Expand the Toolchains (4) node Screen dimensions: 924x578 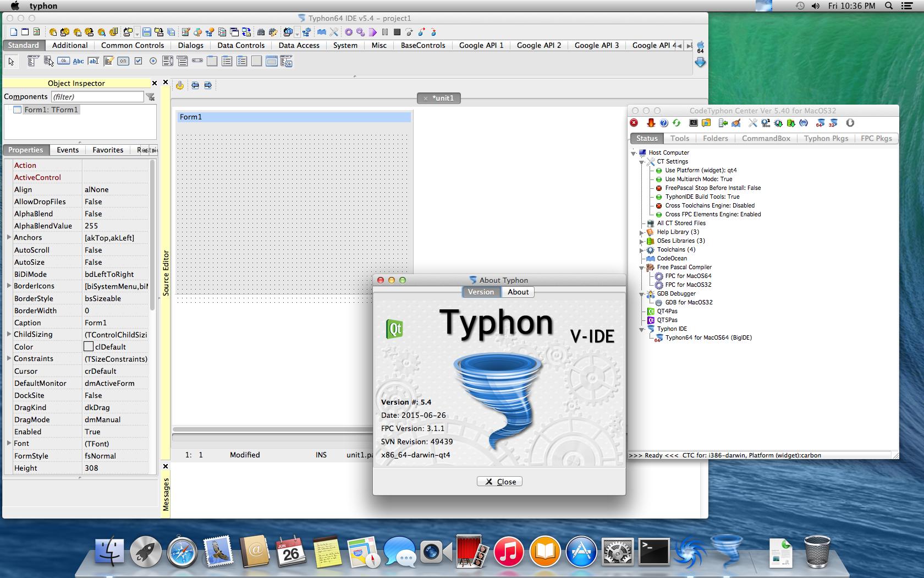click(642, 250)
